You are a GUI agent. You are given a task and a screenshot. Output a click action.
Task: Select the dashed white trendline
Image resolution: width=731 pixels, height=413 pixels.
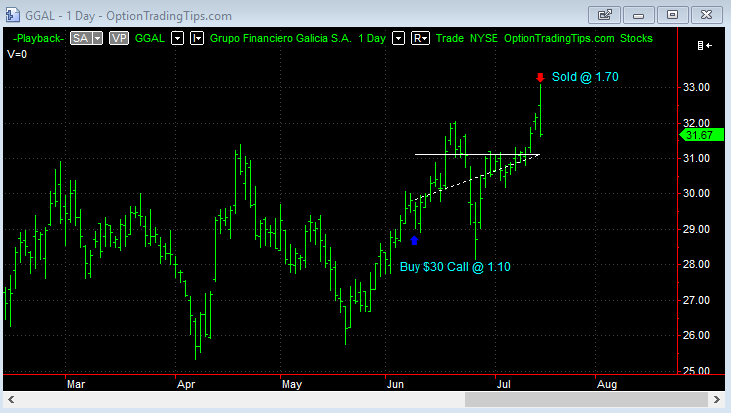click(x=477, y=177)
